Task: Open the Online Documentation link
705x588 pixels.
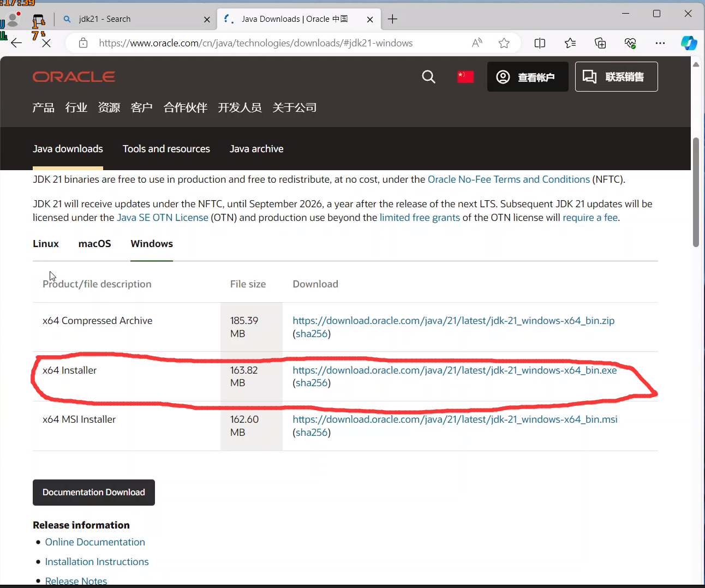Action: 95,542
